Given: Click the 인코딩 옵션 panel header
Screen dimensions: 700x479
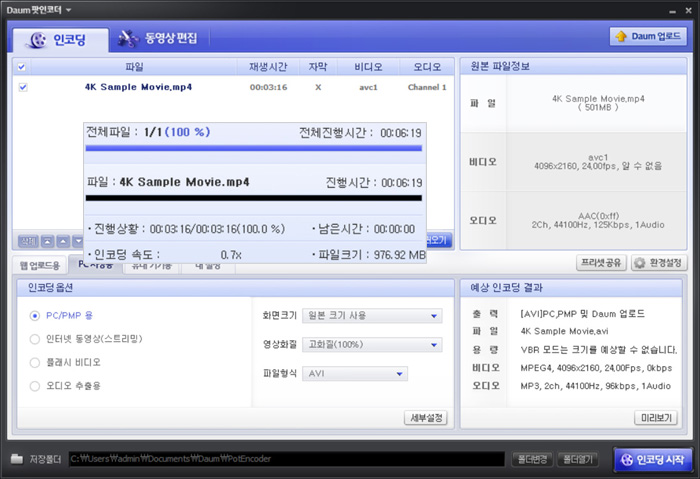Looking at the screenshot, I should coord(236,288).
